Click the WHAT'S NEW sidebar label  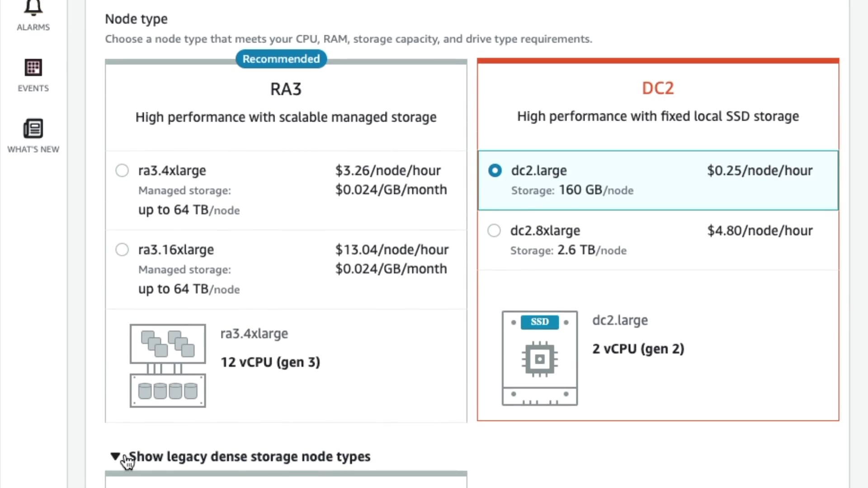click(33, 149)
